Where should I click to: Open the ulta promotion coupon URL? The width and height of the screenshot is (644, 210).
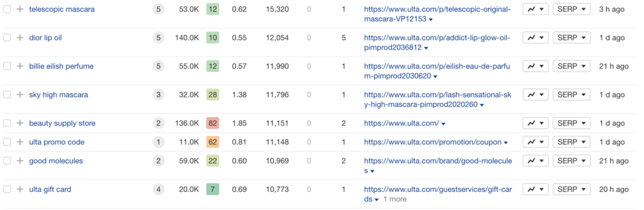coord(432,142)
